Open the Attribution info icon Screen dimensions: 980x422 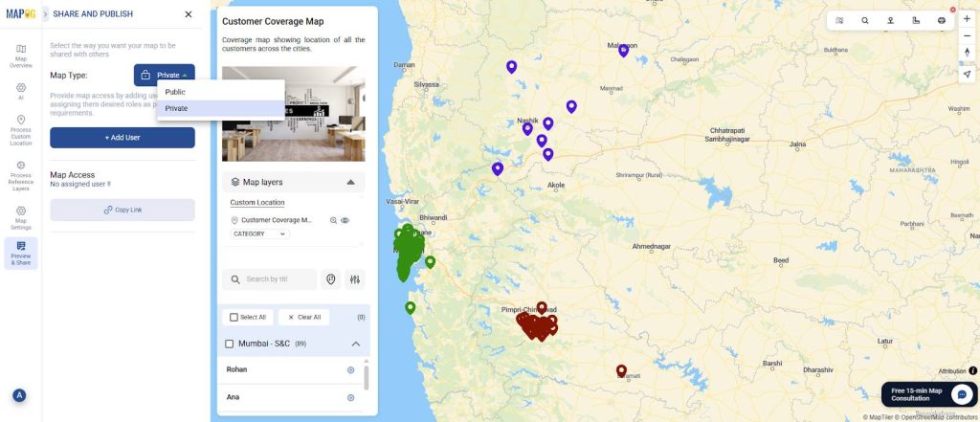click(x=973, y=370)
